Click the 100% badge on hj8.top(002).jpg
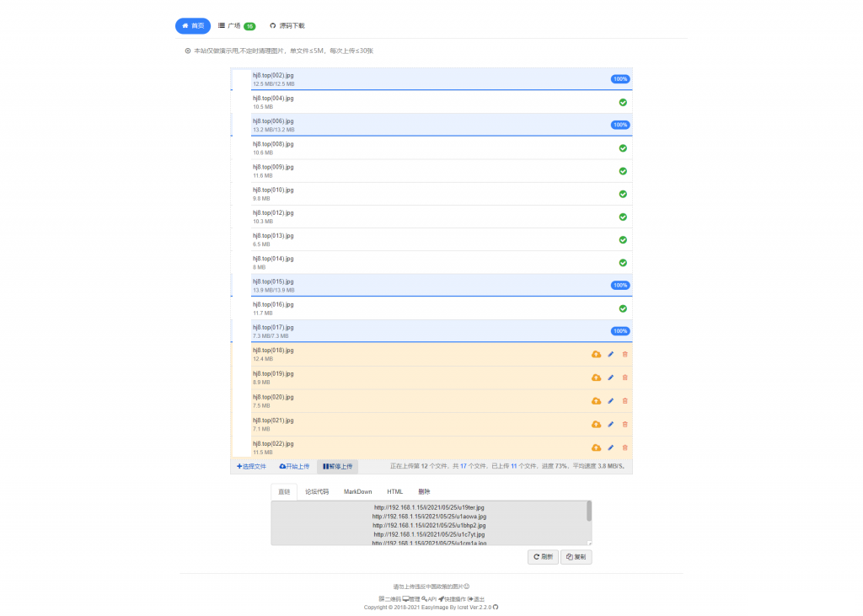The width and height of the screenshot is (863, 616). [620, 79]
